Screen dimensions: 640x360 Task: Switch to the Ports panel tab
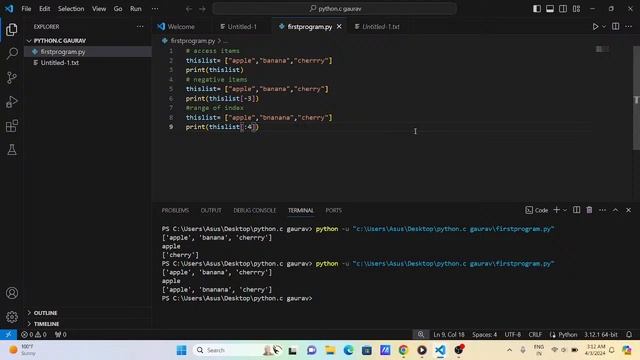[x=333, y=211]
